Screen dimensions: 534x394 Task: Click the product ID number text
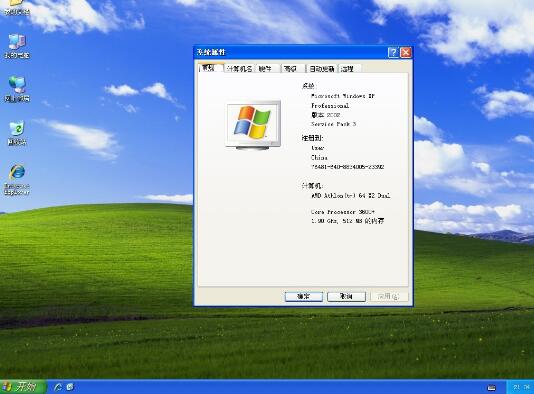[x=347, y=167]
